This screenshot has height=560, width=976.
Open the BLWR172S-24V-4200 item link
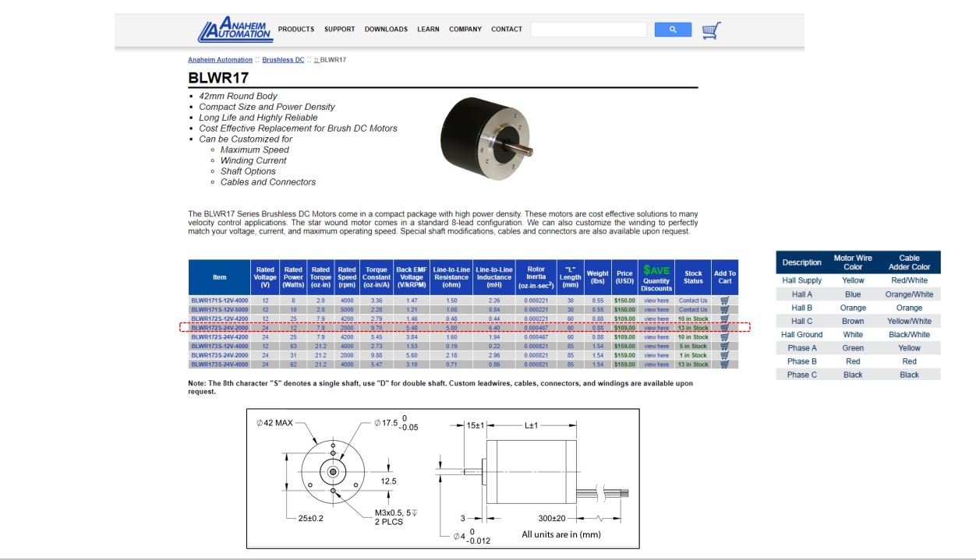pyautogui.click(x=220, y=337)
